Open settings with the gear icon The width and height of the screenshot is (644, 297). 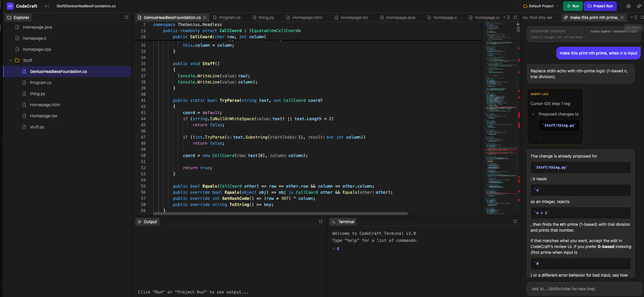[629, 6]
